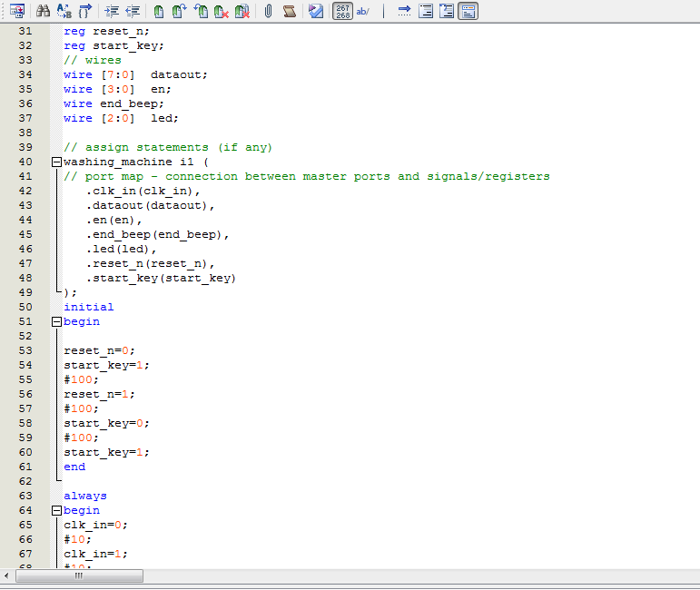700x590 pixels.
Task: Open Find with the binoculars icon
Action: [43, 11]
